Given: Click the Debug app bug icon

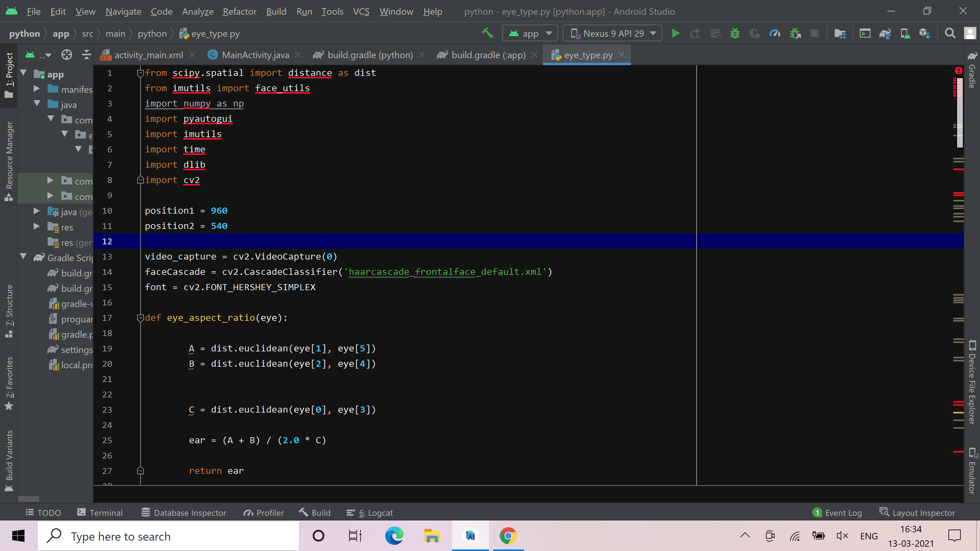Looking at the screenshot, I should (735, 33).
